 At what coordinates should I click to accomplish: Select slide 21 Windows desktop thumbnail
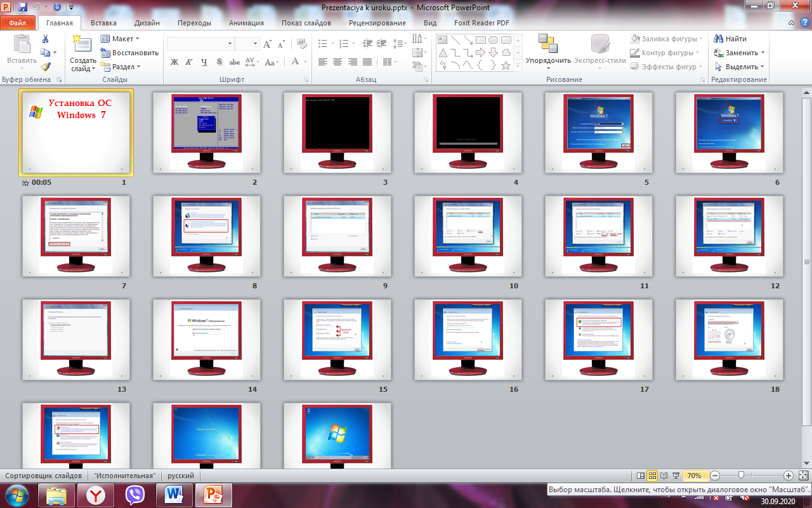point(337,436)
